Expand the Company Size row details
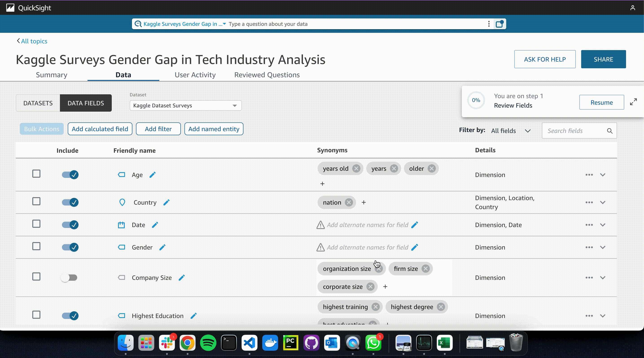Image resolution: width=644 pixels, height=358 pixels. pyautogui.click(x=603, y=277)
